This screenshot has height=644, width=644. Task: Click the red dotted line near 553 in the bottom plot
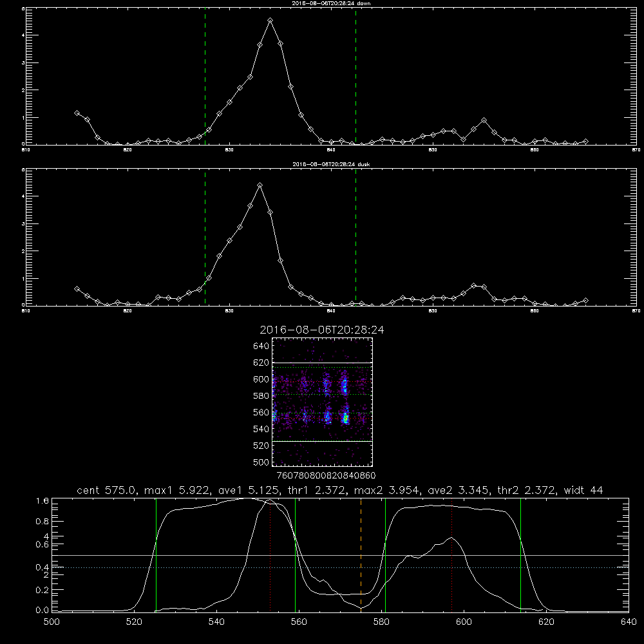pos(270,555)
